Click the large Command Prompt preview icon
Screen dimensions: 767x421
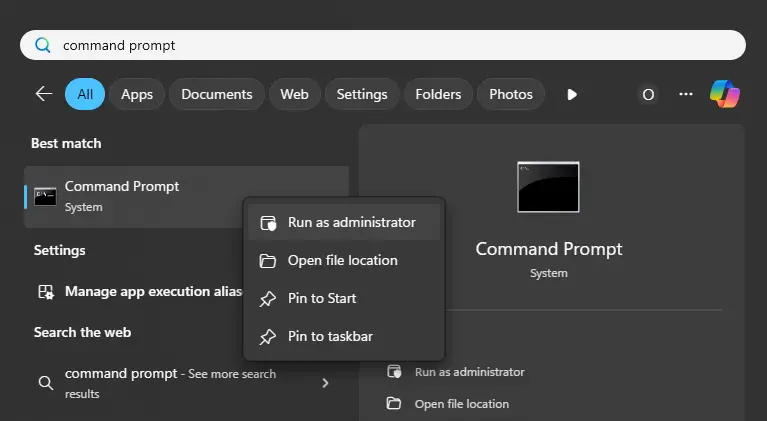(x=548, y=187)
